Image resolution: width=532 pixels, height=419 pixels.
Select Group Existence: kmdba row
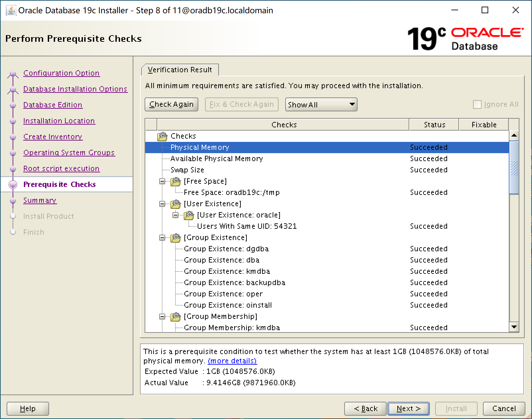point(327,271)
